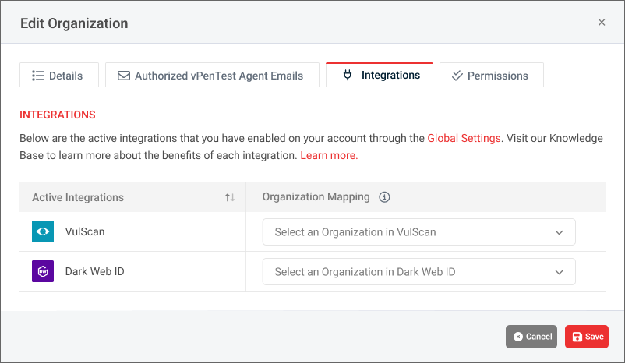Close the Edit Organization dialog

pos(602,23)
